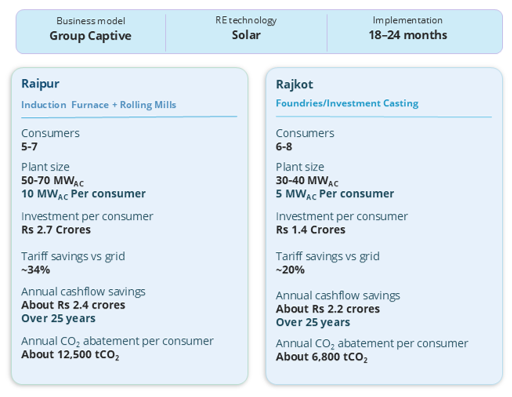The height and width of the screenshot is (397, 512).
Task: Click Foundries/Investment Casting subtitle
Action: point(347,103)
